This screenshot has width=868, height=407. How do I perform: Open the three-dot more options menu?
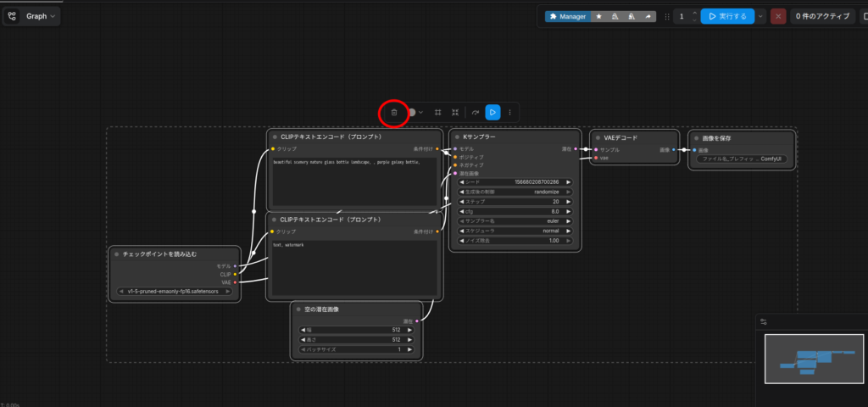point(509,112)
